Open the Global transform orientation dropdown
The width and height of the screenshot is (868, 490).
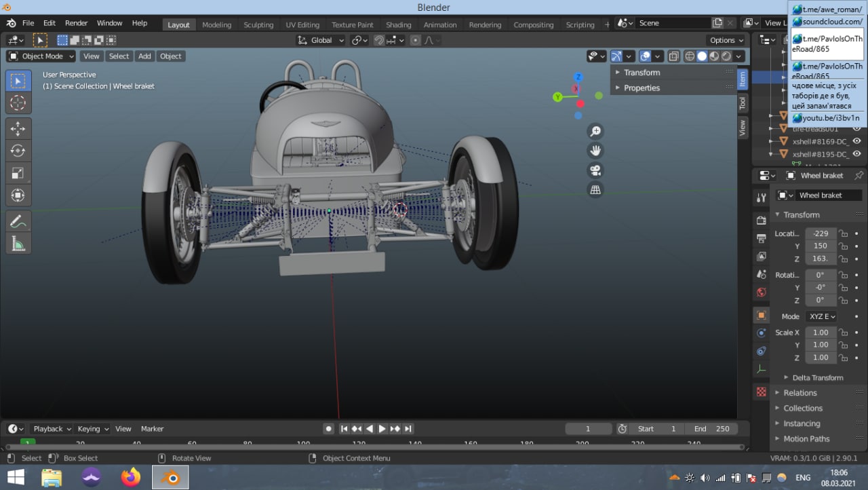coord(321,41)
